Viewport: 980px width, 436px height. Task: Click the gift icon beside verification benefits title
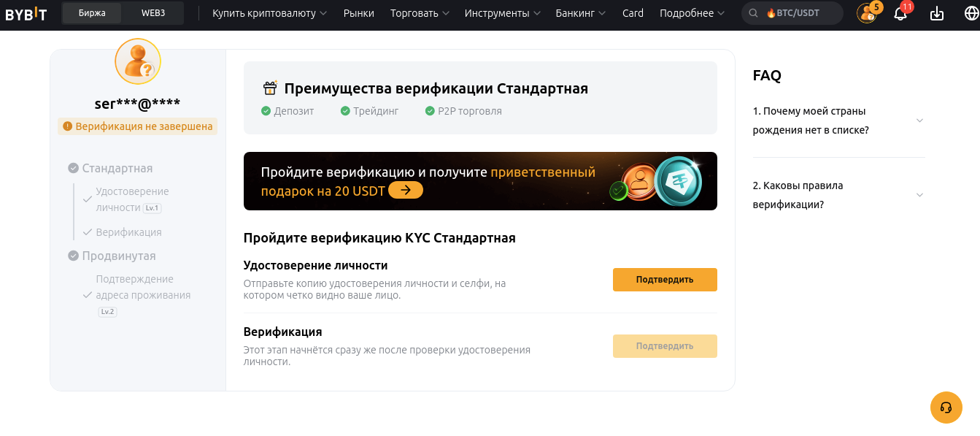[x=270, y=88]
